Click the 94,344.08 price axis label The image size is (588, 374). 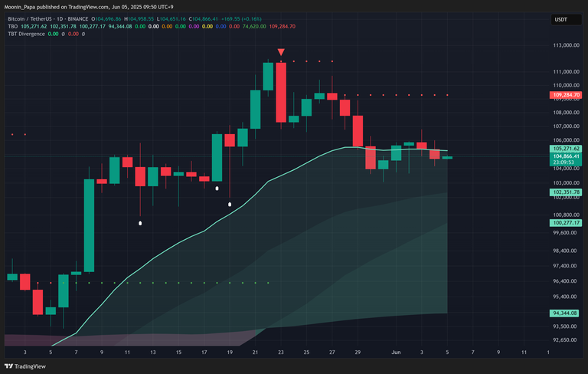click(567, 313)
